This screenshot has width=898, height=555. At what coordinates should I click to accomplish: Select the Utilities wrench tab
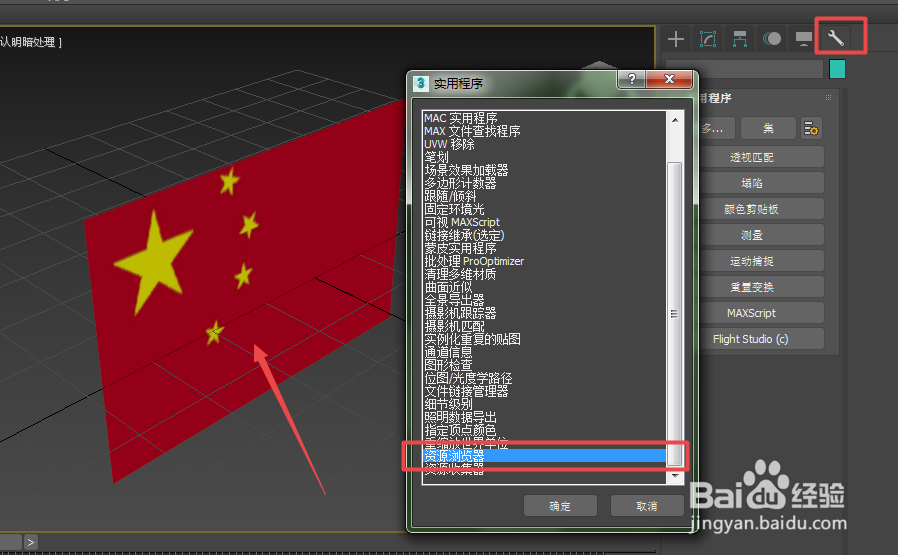pyautogui.click(x=836, y=39)
